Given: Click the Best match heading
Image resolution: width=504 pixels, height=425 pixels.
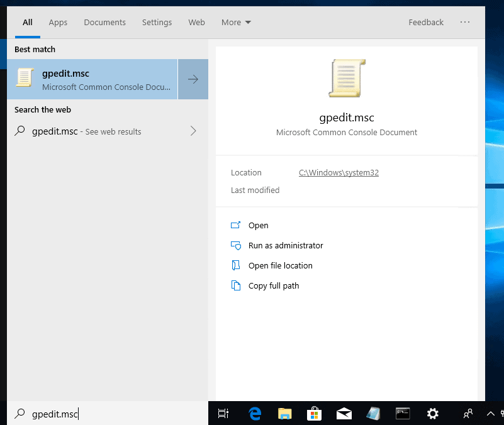Looking at the screenshot, I should pyautogui.click(x=35, y=50).
